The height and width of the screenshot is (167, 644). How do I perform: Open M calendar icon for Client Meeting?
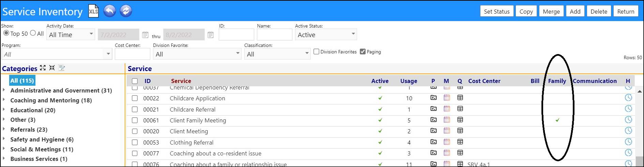click(x=447, y=131)
